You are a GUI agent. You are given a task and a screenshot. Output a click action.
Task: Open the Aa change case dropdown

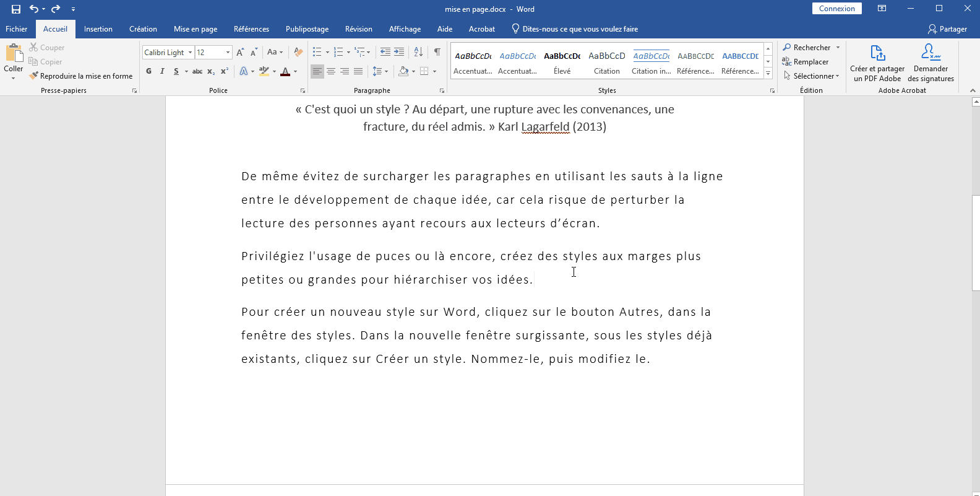pyautogui.click(x=275, y=53)
